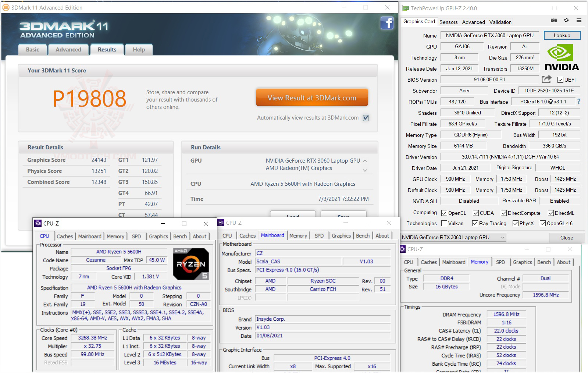Open the Mainboard tab in CPU-Z processor window

90,236
